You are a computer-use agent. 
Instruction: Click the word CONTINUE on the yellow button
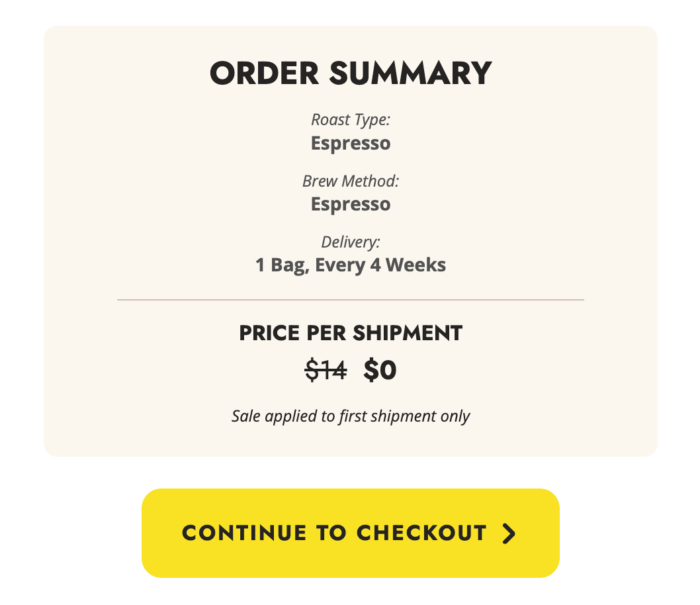point(245,533)
